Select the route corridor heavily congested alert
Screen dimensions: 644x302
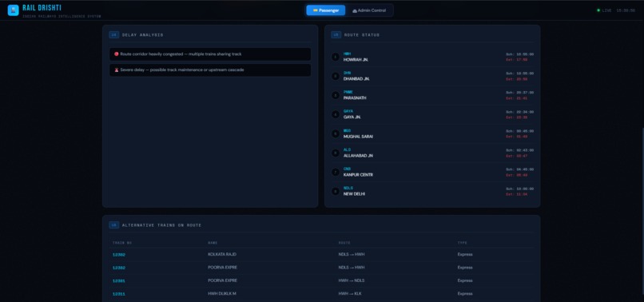pos(210,54)
